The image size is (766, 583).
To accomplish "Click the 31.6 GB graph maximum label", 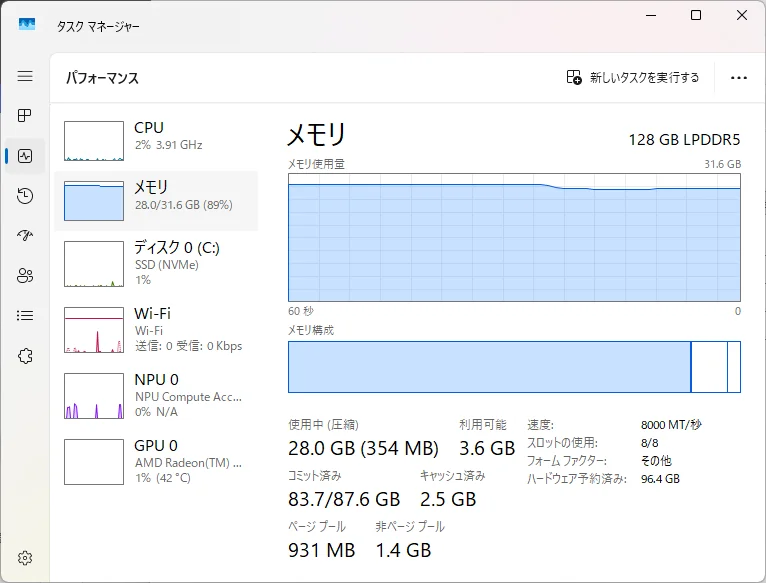I will coord(723,164).
